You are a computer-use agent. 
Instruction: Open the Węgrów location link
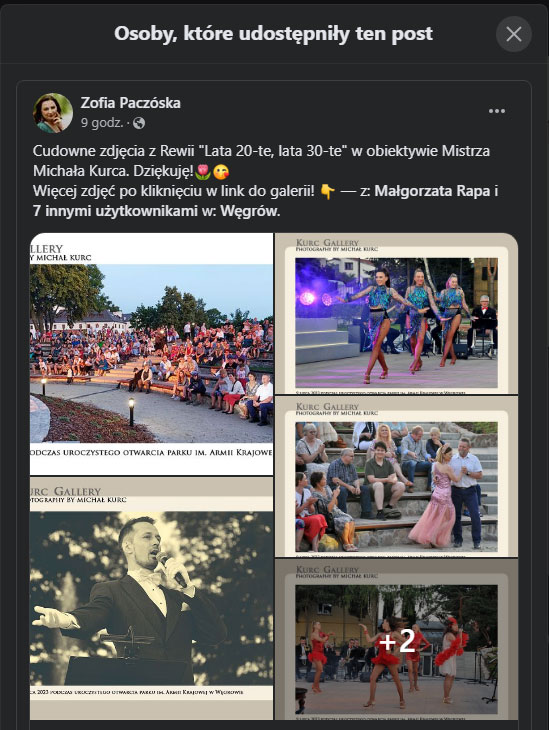point(250,211)
